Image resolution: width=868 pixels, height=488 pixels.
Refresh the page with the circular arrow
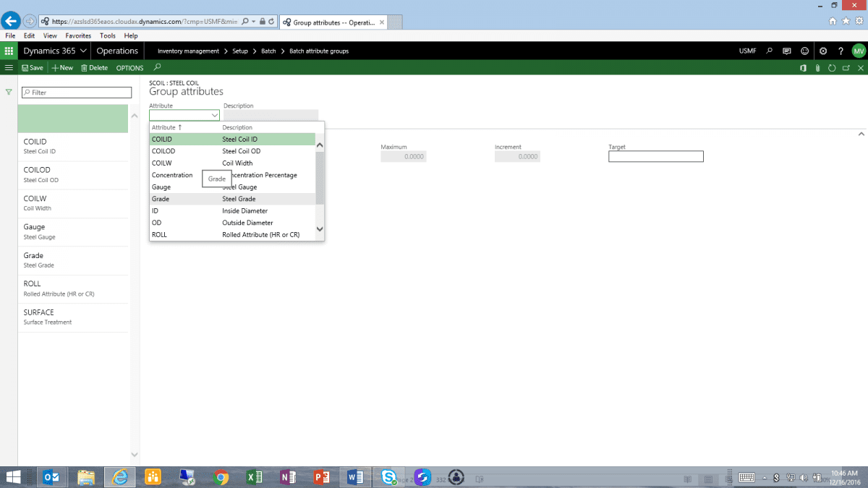point(832,68)
